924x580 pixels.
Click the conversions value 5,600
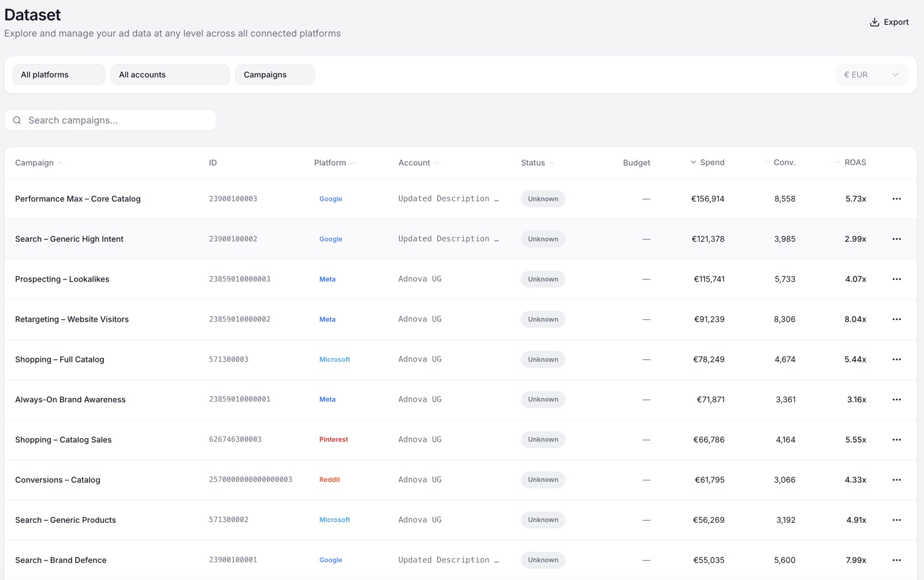coord(785,560)
